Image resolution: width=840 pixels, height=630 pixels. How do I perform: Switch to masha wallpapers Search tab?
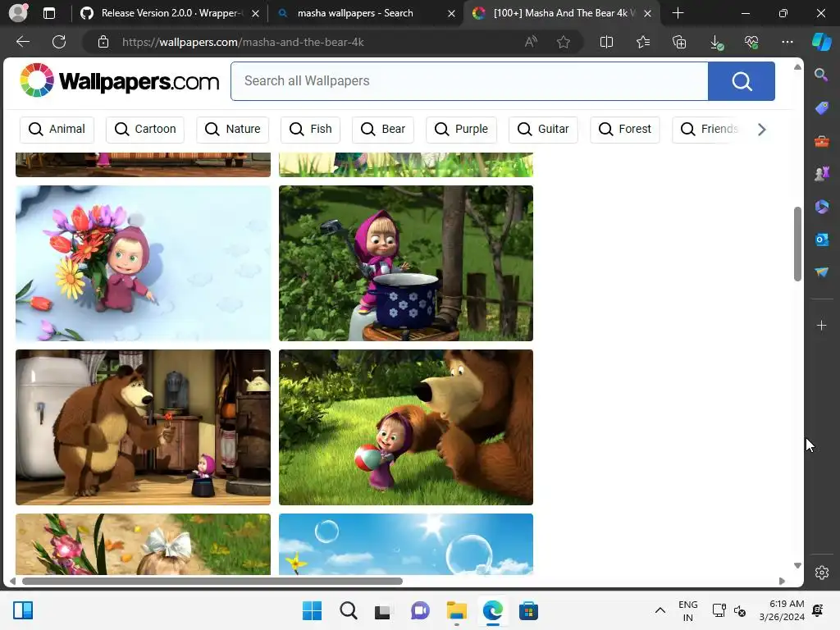pos(354,13)
